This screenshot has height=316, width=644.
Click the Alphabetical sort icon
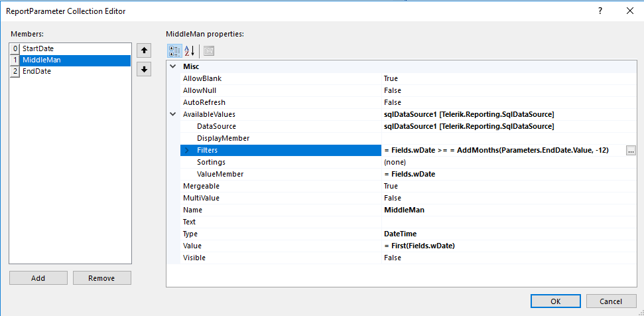click(x=189, y=51)
